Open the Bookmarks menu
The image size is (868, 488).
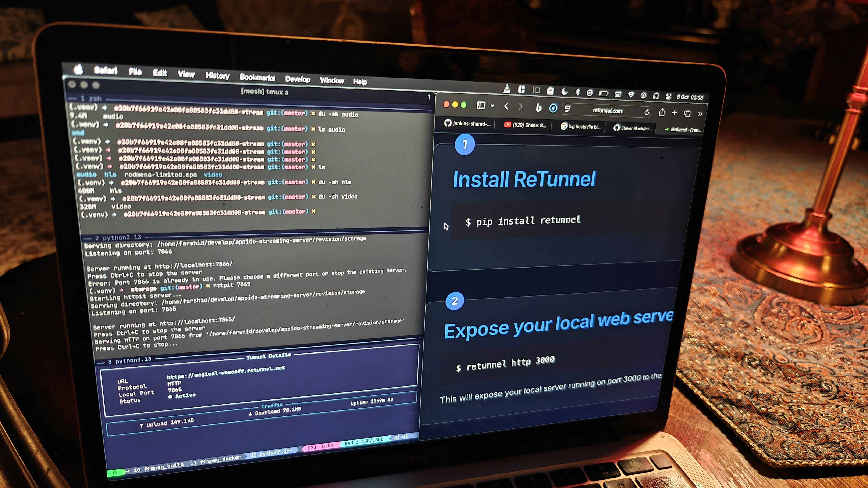(257, 78)
